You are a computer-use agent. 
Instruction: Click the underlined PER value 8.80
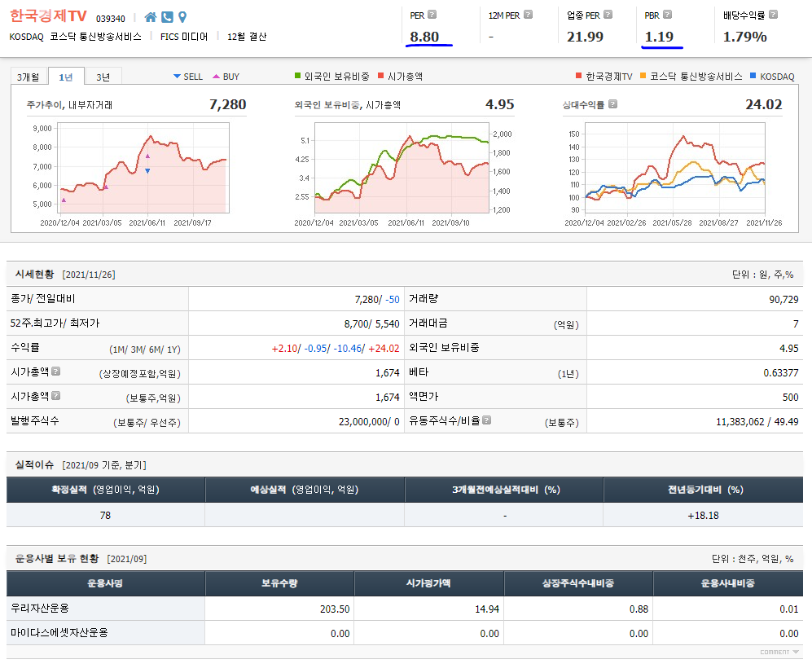point(424,37)
